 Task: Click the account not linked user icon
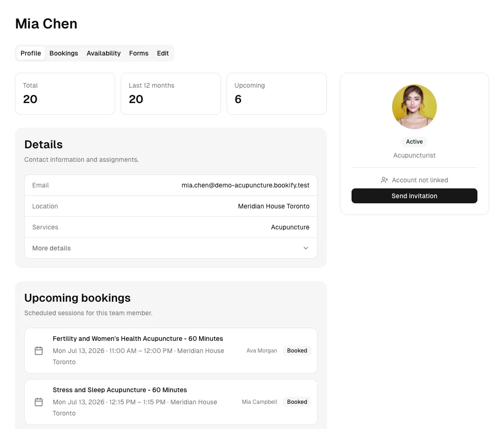(384, 180)
